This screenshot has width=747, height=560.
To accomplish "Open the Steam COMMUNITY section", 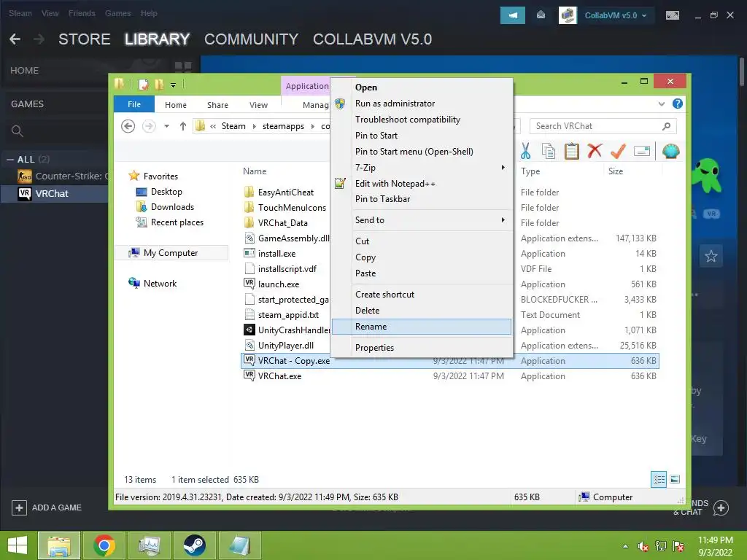I will (x=251, y=39).
